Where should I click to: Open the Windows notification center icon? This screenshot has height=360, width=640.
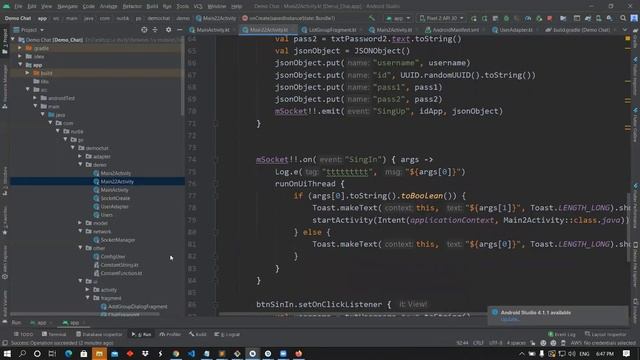point(627,353)
